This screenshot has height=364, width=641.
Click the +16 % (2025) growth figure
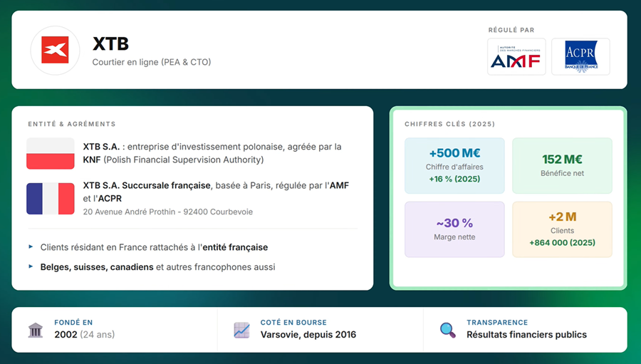pyautogui.click(x=454, y=179)
